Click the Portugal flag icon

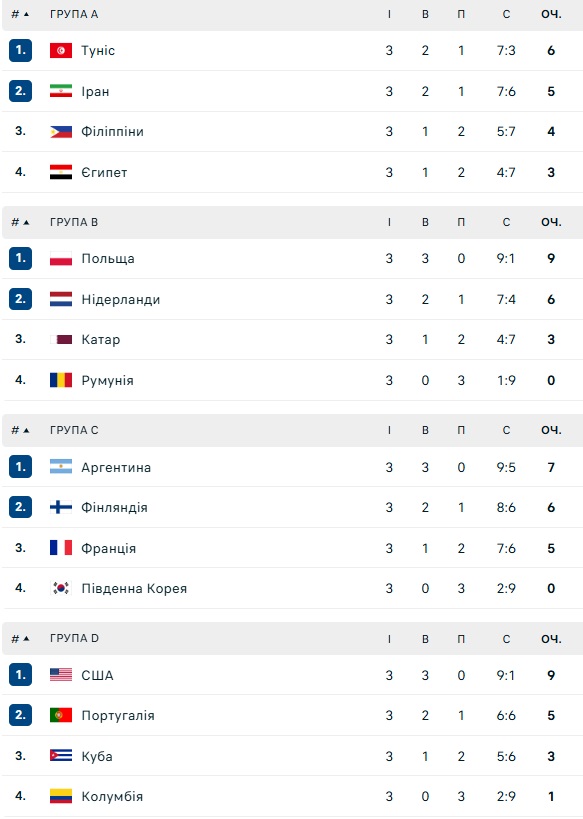(61, 715)
